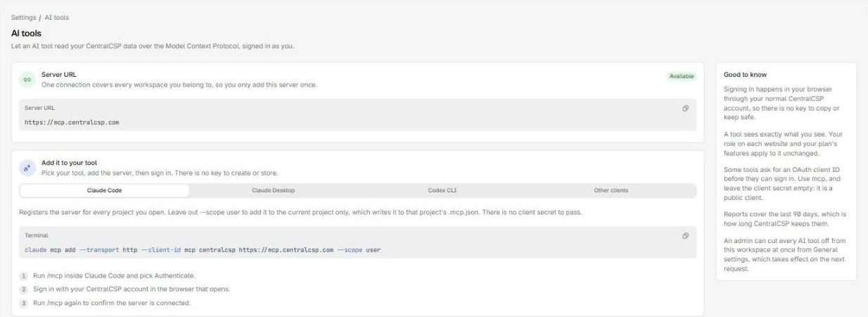Image resolution: width=868 pixels, height=317 pixels.
Task: Click the Available status badge
Action: [681, 76]
